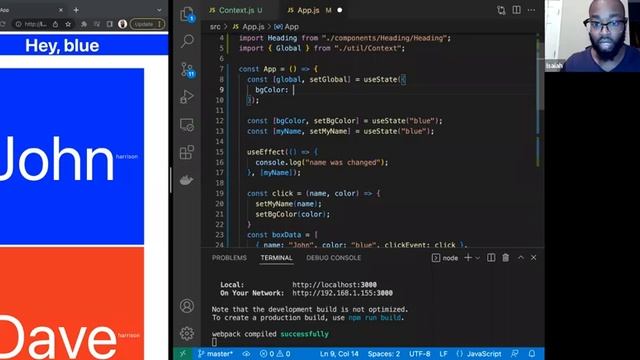
Task: Click the feedback icon in status bar
Action: coord(515,354)
